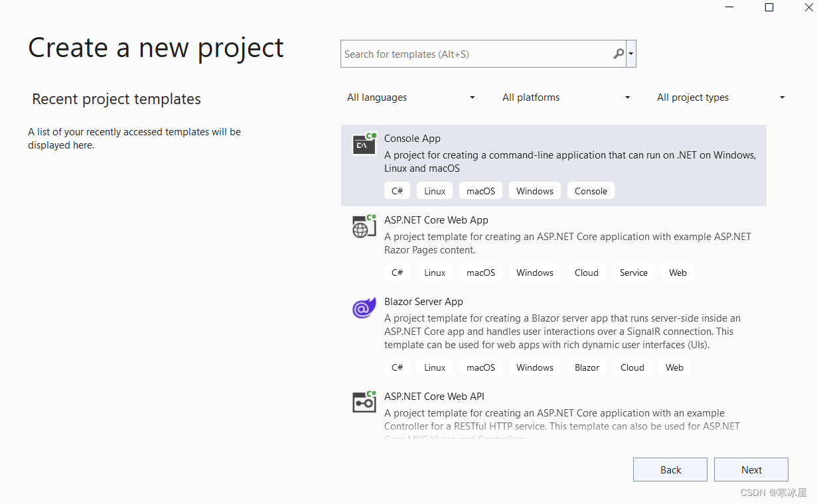Click the Next button

751,469
